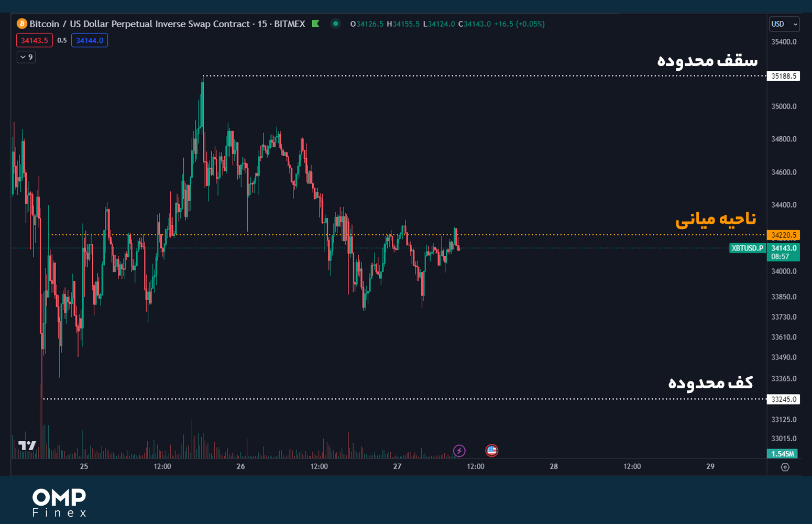Click the 0.5 spread value
The height and width of the screenshot is (524, 812).
click(62, 40)
